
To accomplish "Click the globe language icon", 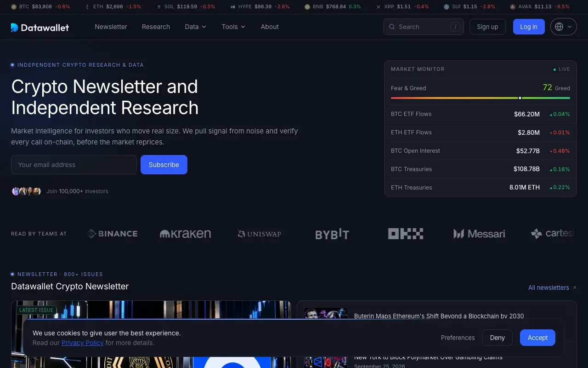I will click(x=559, y=27).
